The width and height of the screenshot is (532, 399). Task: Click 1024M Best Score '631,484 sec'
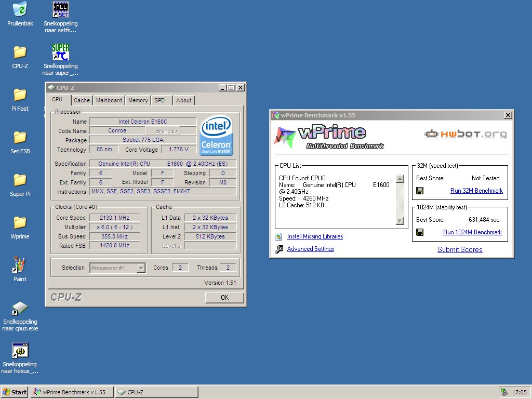click(x=484, y=220)
